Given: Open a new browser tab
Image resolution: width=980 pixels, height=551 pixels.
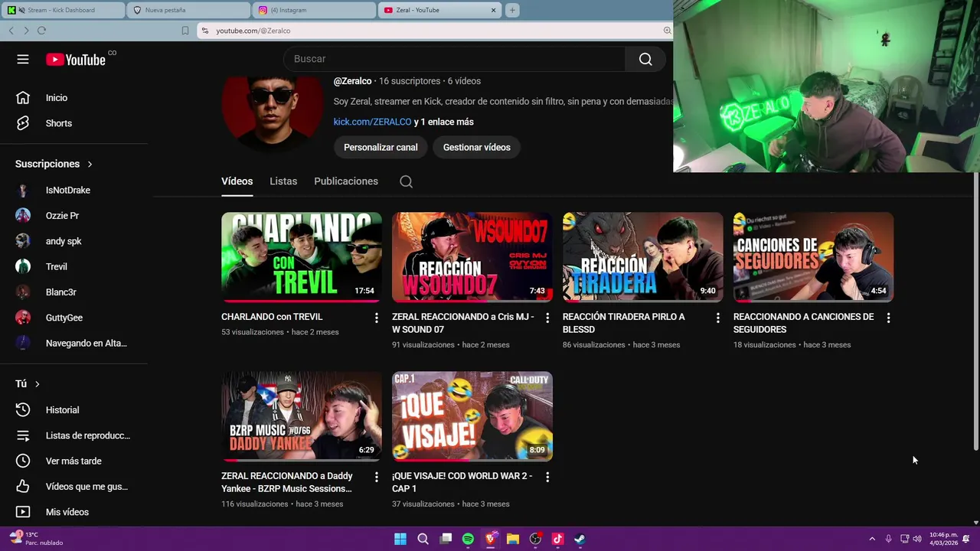Looking at the screenshot, I should tap(512, 10).
